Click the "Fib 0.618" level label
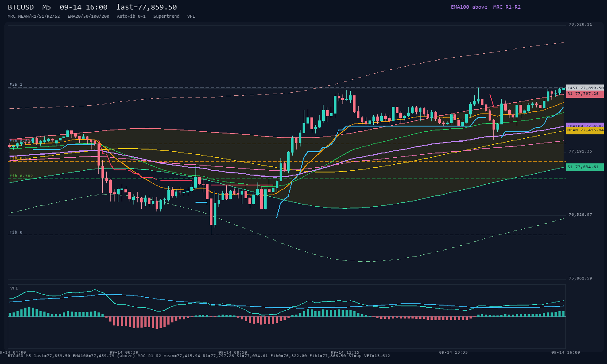 pos(21,141)
